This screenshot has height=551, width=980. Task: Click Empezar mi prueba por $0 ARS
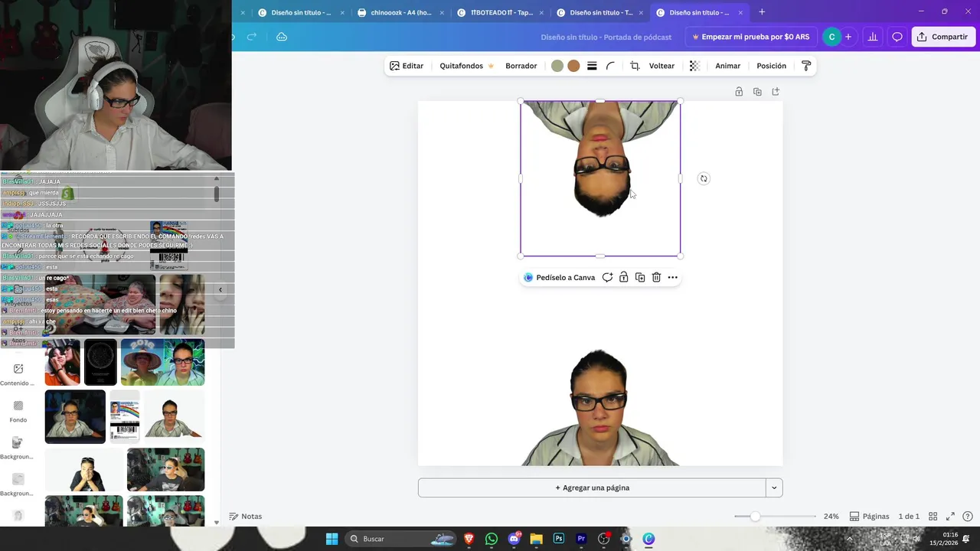tap(750, 37)
